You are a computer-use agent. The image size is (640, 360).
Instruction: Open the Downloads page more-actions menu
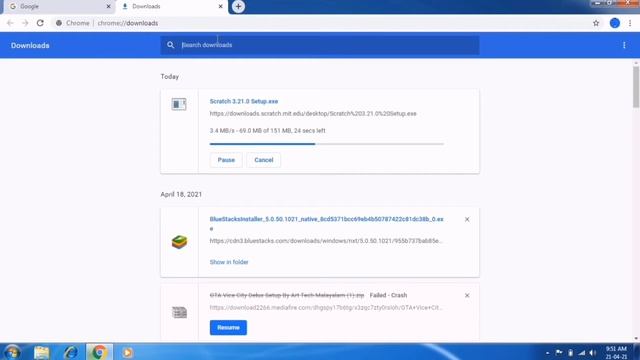pos(624,45)
